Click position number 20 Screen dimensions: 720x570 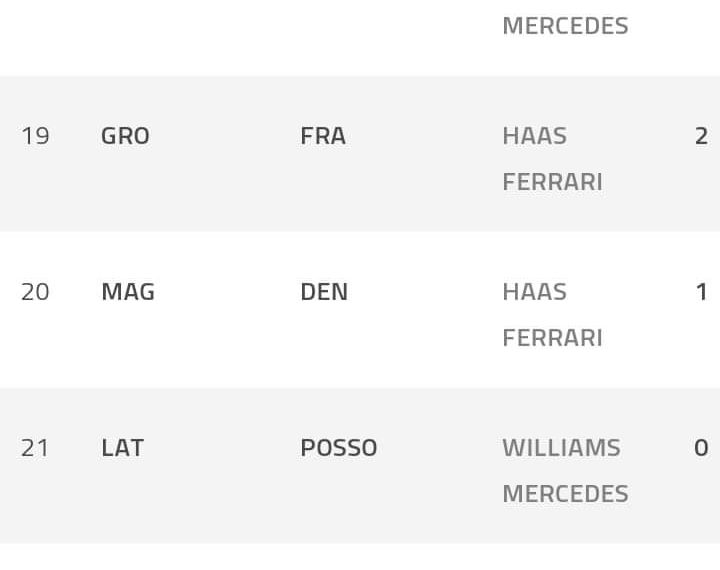[35, 292]
